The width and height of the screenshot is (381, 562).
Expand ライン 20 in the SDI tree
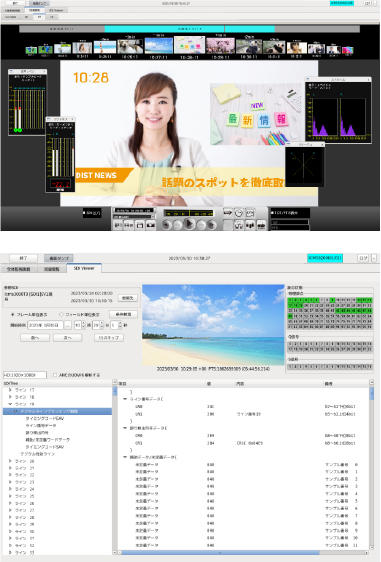[x=10, y=461]
